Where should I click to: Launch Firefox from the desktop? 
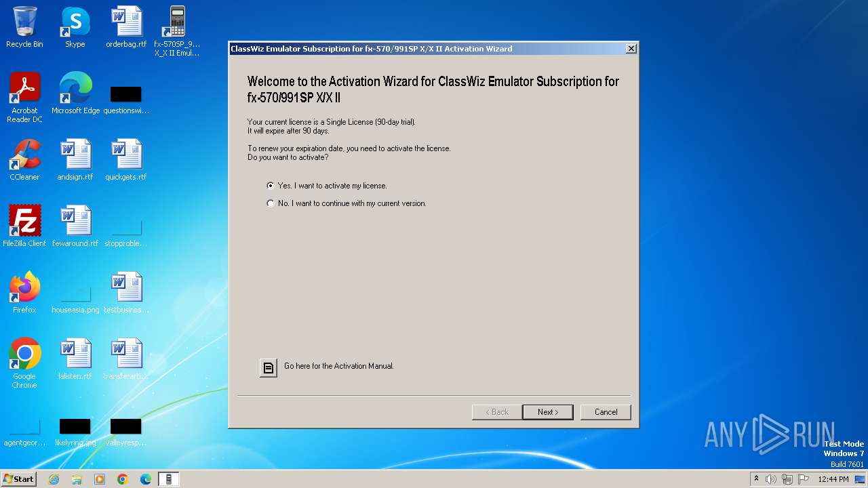tap(24, 293)
